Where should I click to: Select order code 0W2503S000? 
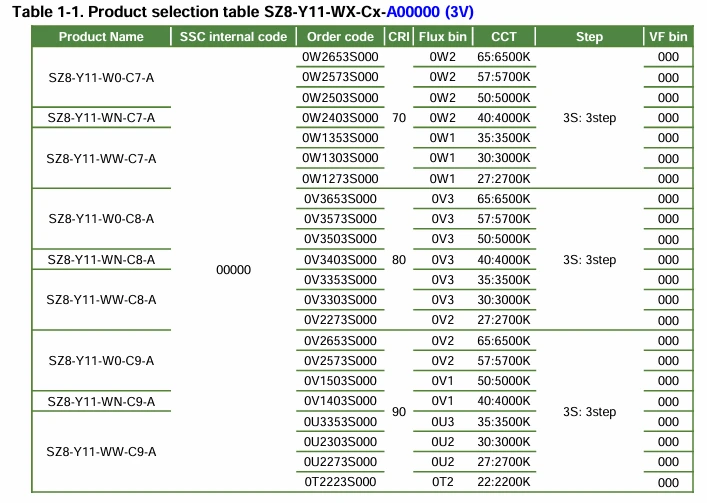pos(340,98)
